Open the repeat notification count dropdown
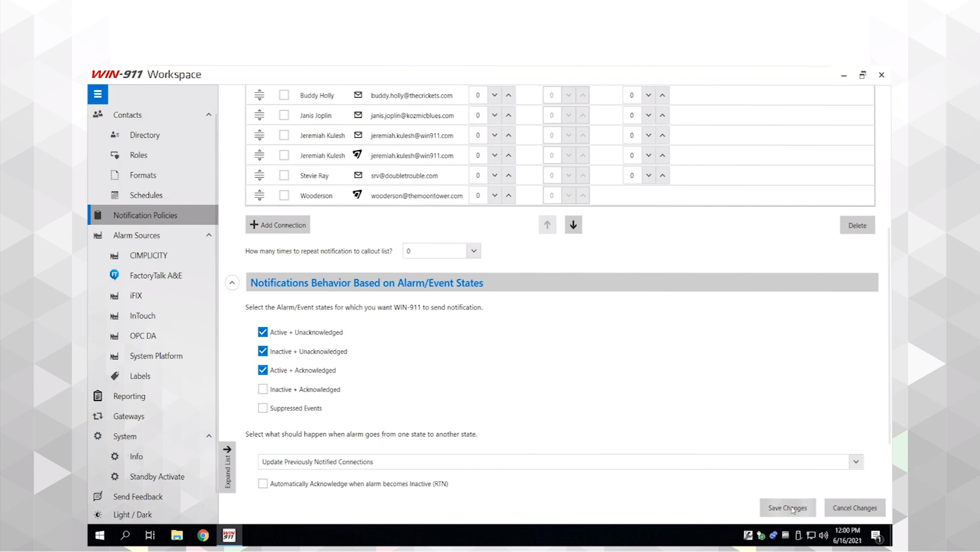The width and height of the screenshot is (980, 552). pyautogui.click(x=473, y=251)
